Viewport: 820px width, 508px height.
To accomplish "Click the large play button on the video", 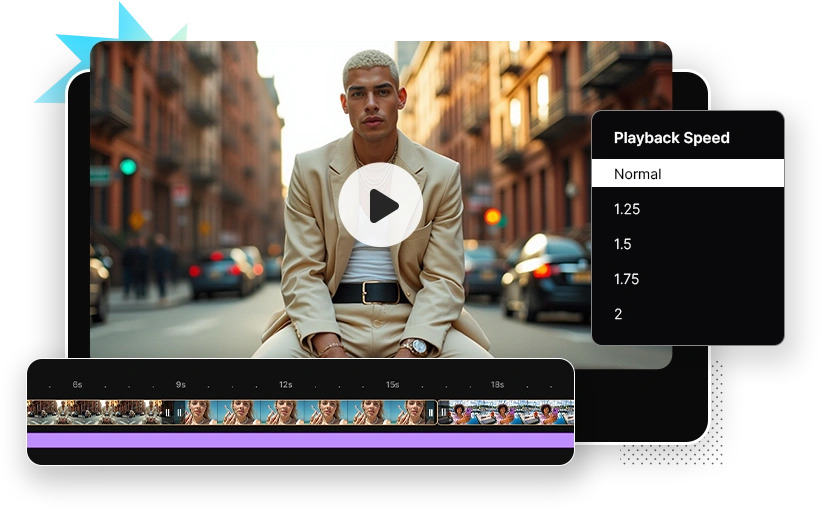I will point(380,205).
